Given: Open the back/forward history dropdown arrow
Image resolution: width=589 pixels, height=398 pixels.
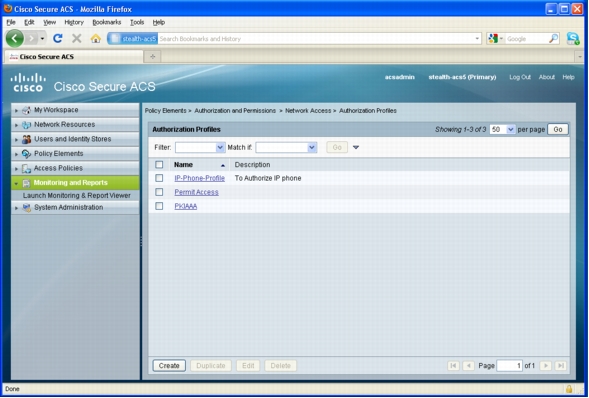Looking at the screenshot, I should click(x=42, y=38).
